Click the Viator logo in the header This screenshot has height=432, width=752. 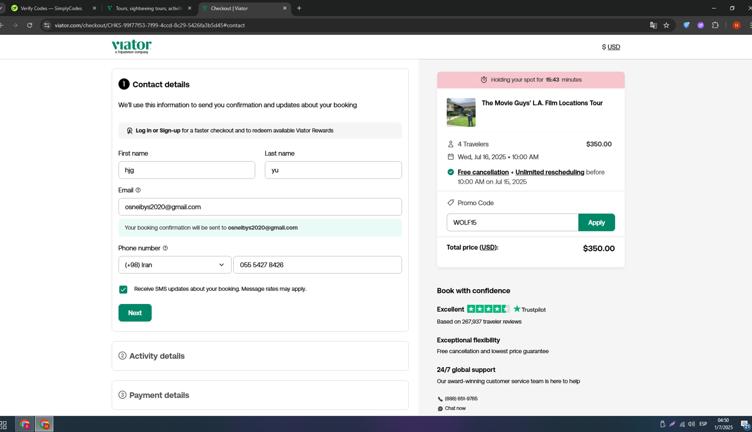pos(131,46)
